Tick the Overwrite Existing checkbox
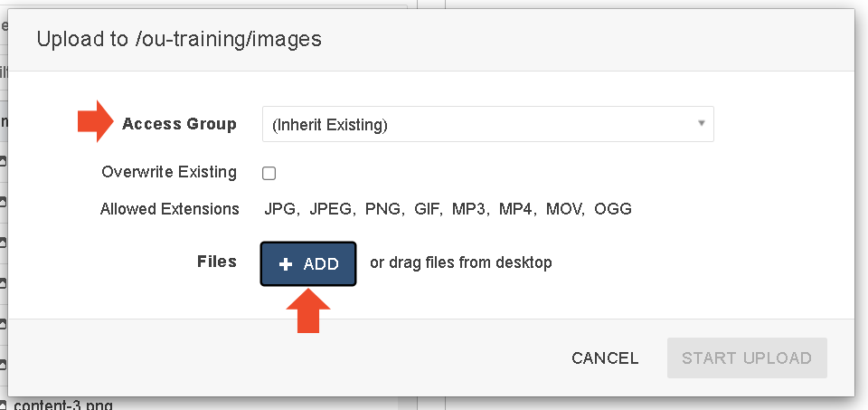868x410 pixels. click(269, 174)
